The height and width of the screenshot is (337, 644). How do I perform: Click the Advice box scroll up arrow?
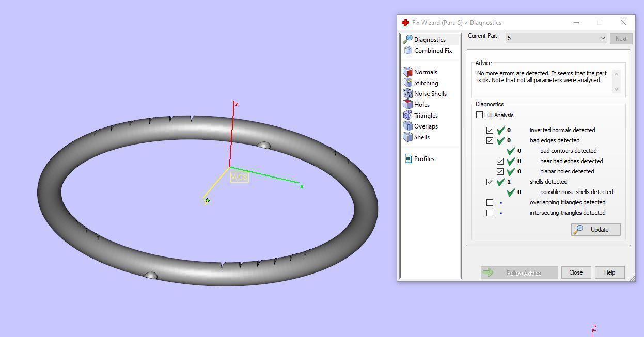(616, 73)
